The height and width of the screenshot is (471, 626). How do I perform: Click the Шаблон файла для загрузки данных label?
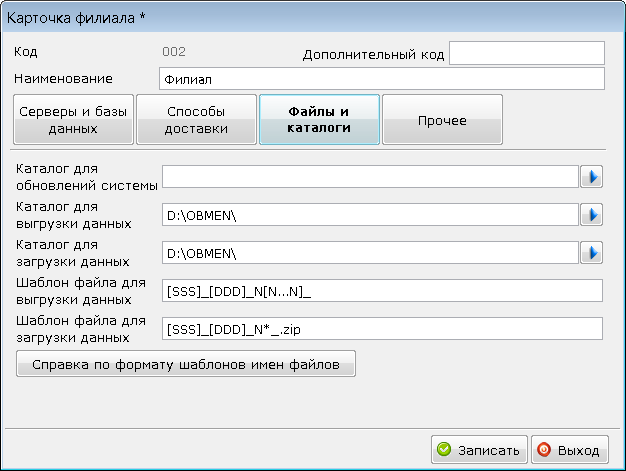[81, 329]
